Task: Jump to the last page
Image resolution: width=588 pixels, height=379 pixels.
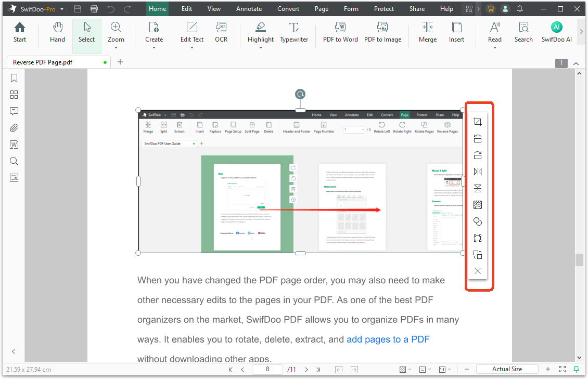Action: (x=318, y=369)
